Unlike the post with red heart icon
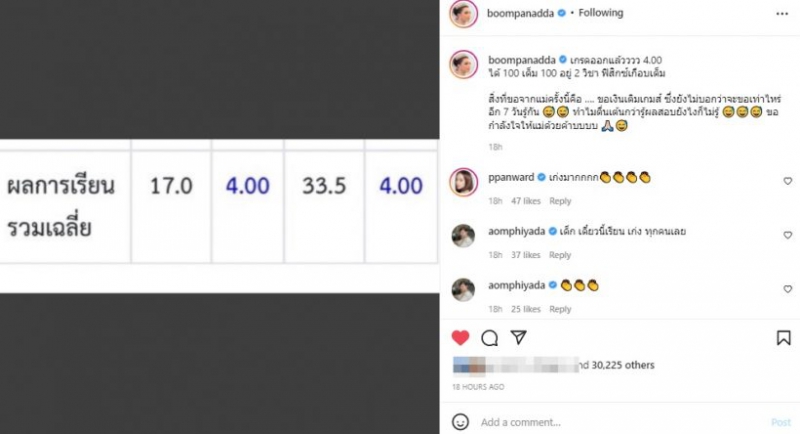 click(x=460, y=338)
